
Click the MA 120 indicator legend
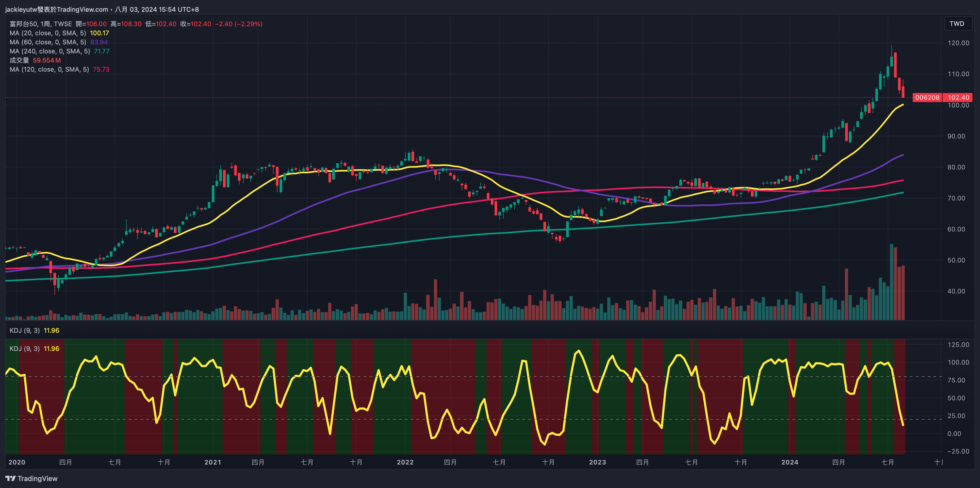(x=49, y=69)
